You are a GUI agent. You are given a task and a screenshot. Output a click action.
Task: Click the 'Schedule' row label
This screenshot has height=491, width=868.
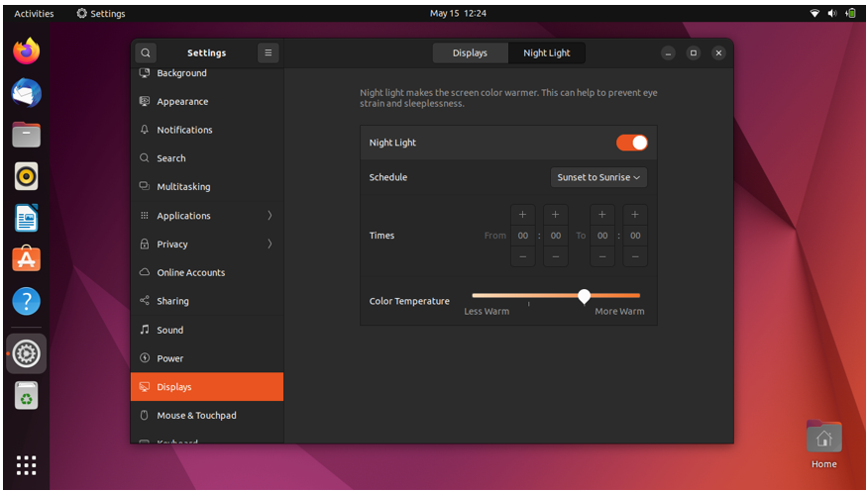click(x=388, y=177)
